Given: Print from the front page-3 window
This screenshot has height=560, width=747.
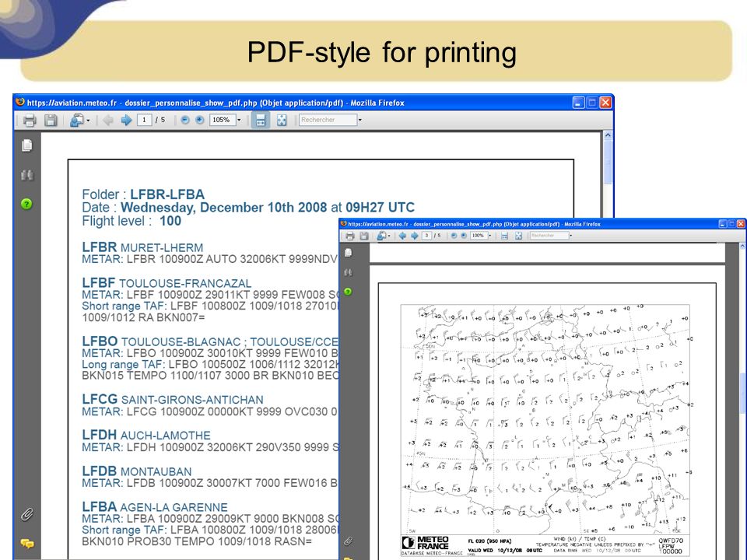Looking at the screenshot, I should 350,236.
